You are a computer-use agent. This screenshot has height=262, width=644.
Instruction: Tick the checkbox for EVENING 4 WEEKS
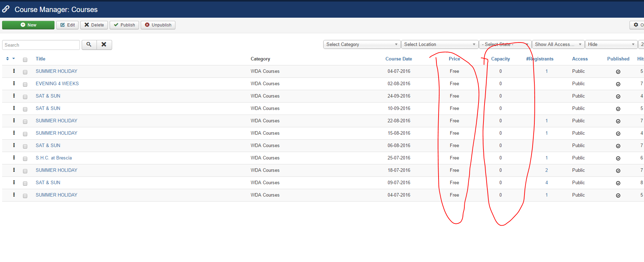(25, 85)
